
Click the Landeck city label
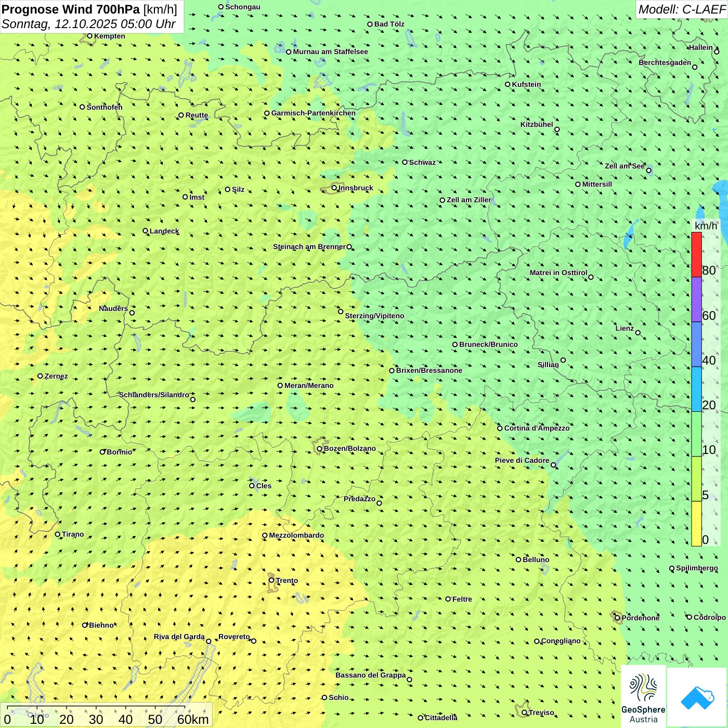[164, 231]
